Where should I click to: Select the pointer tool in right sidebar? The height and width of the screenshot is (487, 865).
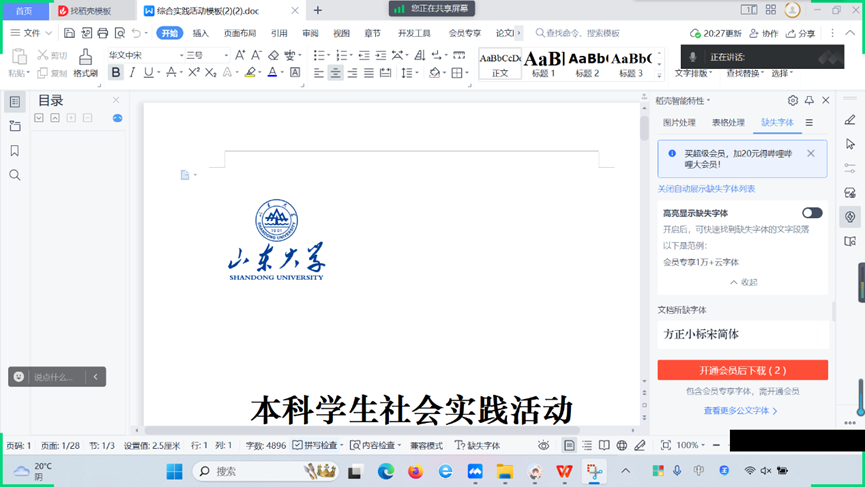tap(850, 144)
